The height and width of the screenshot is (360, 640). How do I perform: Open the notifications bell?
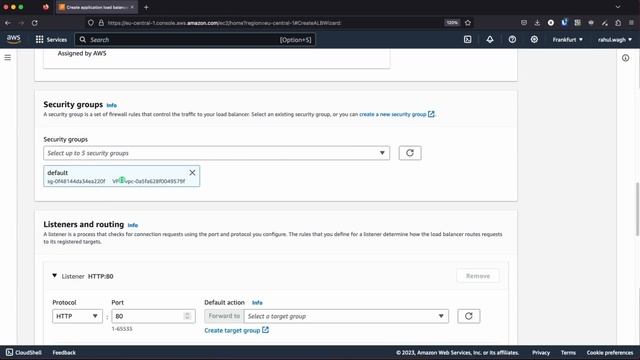click(x=490, y=40)
